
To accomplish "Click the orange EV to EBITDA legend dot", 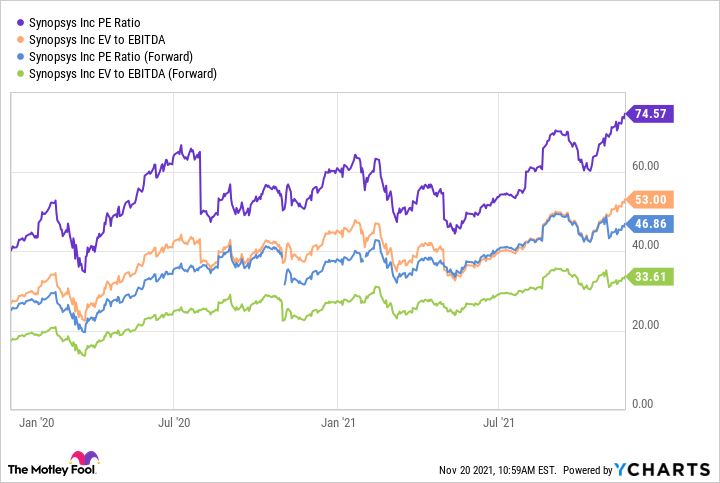I will (x=18, y=39).
